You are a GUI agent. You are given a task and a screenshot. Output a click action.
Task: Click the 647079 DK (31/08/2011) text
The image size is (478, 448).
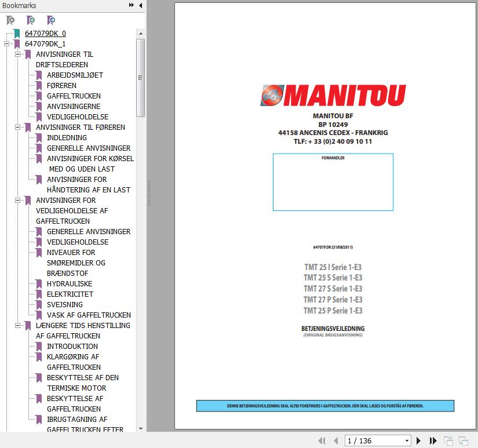point(333,247)
